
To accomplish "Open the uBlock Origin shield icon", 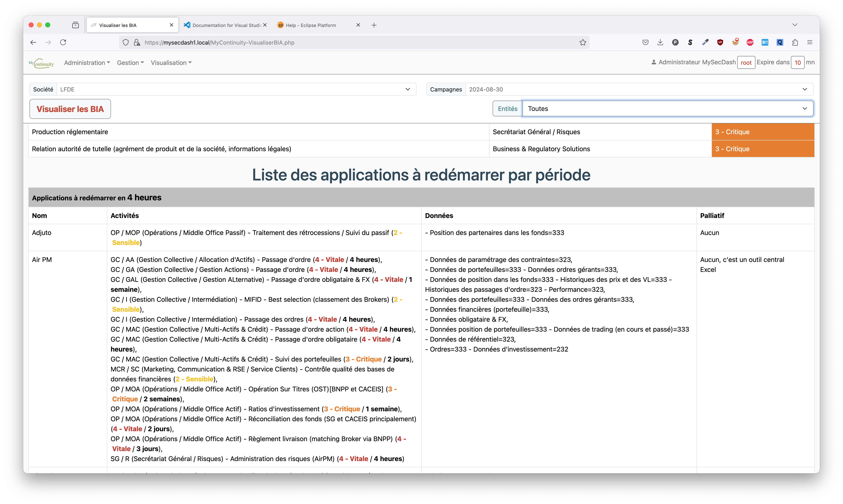I will (720, 43).
